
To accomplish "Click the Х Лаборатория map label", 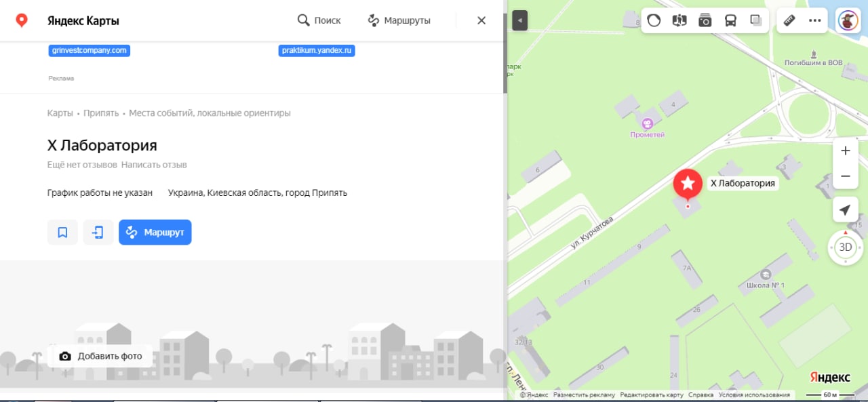I will pyautogui.click(x=742, y=183).
